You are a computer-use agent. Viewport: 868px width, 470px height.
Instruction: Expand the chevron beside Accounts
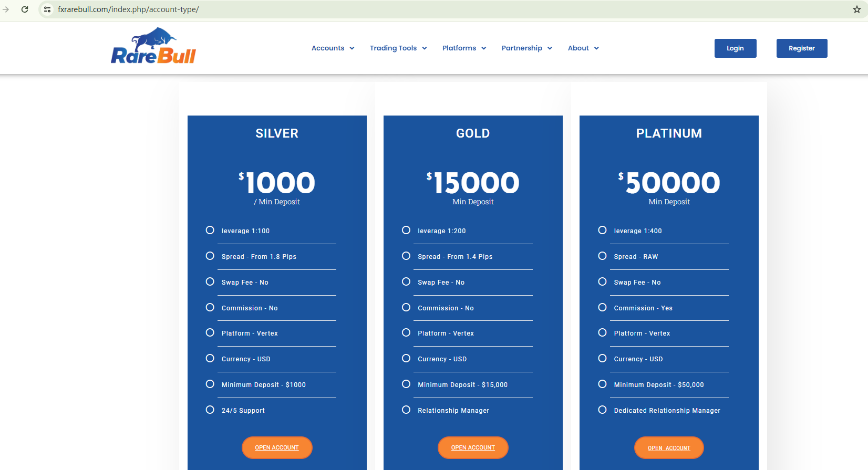352,48
